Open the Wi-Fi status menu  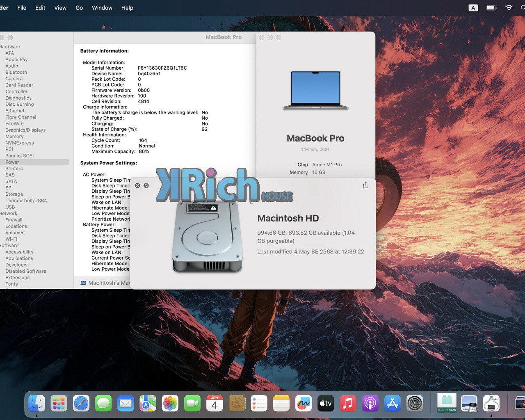tap(509, 8)
